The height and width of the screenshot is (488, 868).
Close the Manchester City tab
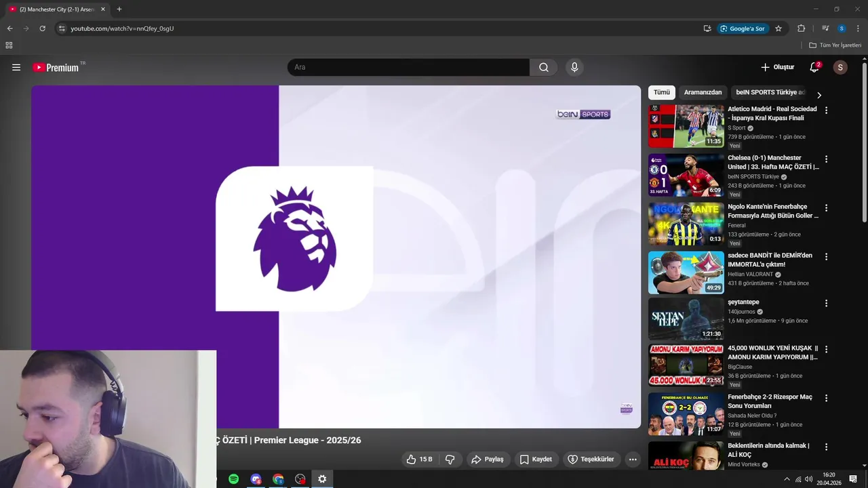click(103, 9)
